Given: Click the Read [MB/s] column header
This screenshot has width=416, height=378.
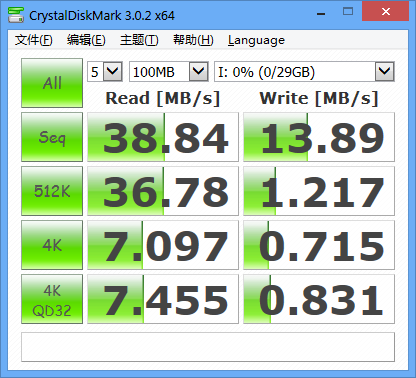Looking at the screenshot, I should [x=163, y=98].
